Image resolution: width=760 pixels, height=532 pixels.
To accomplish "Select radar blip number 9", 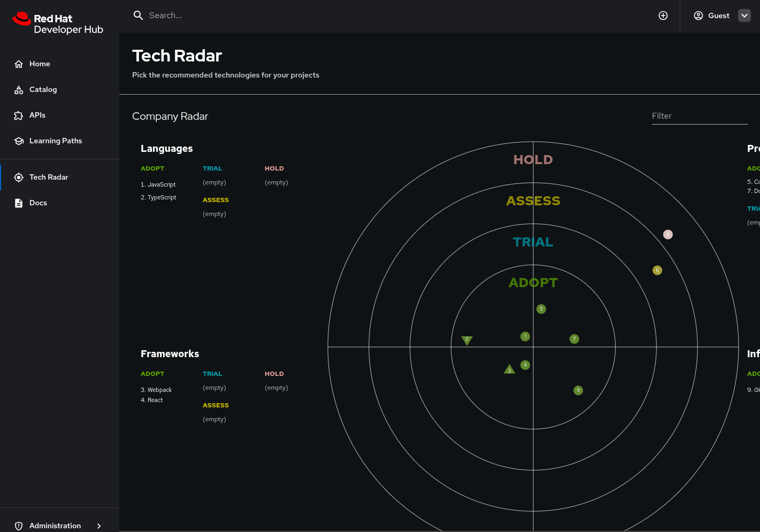I will coord(578,390).
